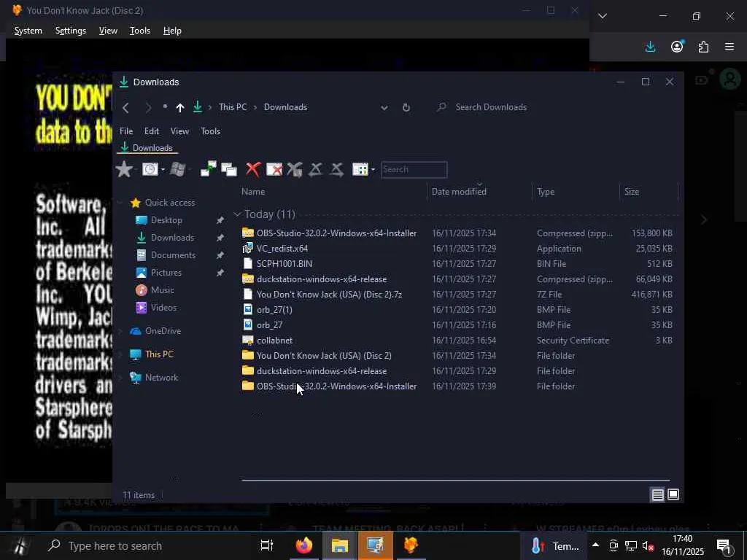Image resolution: width=747 pixels, height=560 pixels.
Task: Open address bar history dropdown
Action: [384, 108]
